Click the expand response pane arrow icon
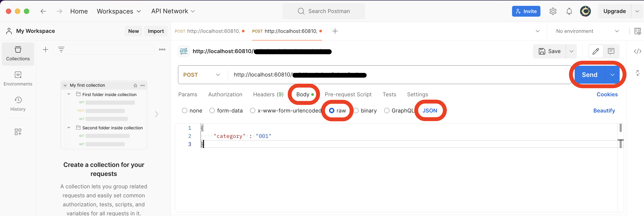 637,73
